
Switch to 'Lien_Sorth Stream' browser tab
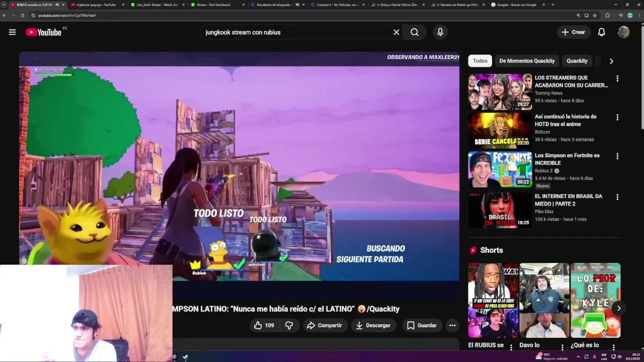coord(157,5)
